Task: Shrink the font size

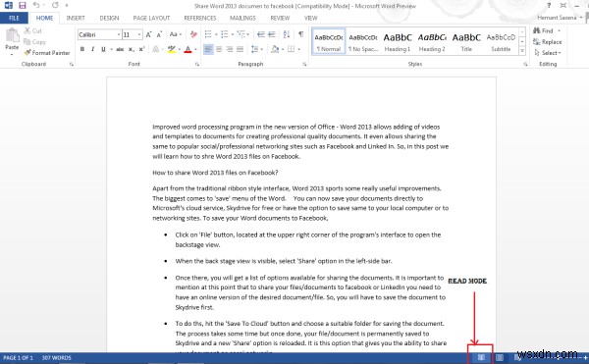Action: (159, 35)
